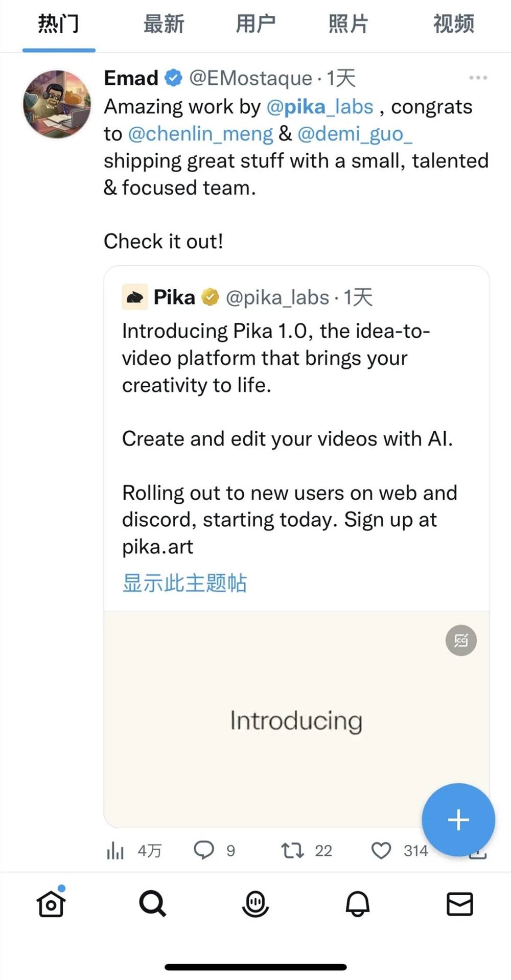
Task: Tap the Home icon in bottom bar
Action: 51,903
